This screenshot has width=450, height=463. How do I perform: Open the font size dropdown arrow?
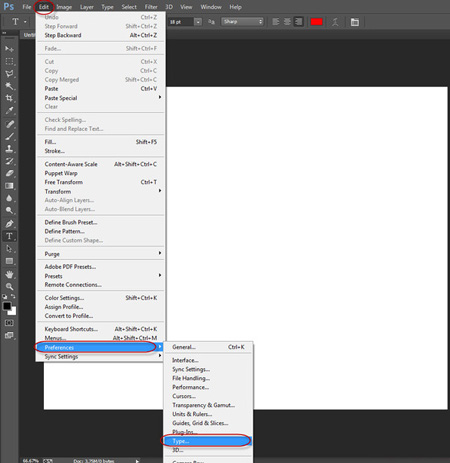click(x=198, y=22)
